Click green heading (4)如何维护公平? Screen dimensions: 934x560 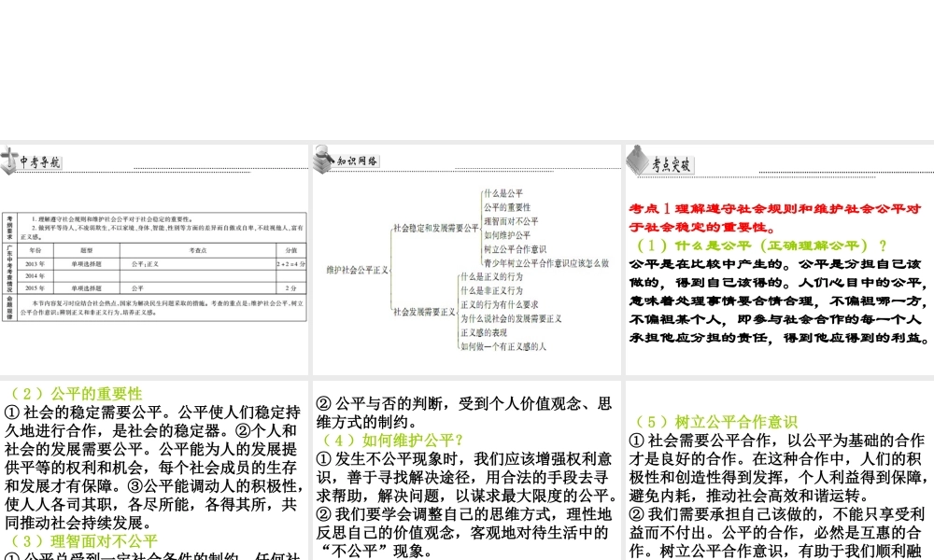[393, 440]
